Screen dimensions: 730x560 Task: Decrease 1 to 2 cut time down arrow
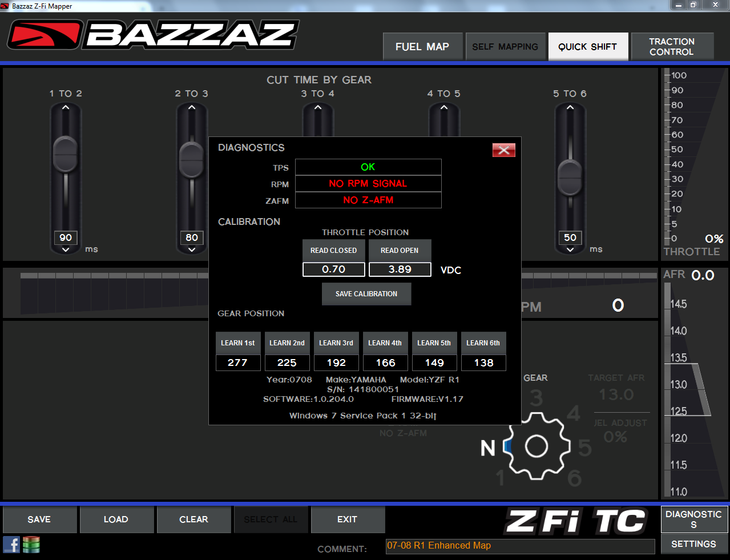[x=66, y=249]
